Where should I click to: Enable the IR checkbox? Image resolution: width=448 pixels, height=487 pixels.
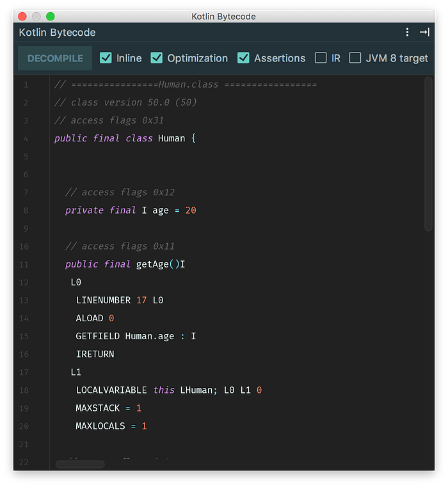[x=321, y=58]
